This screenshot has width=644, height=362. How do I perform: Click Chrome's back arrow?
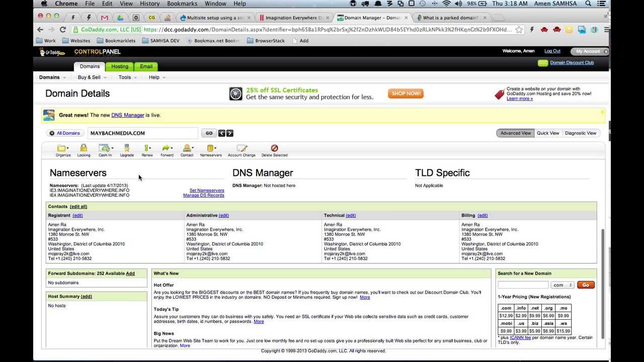click(x=41, y=30)
